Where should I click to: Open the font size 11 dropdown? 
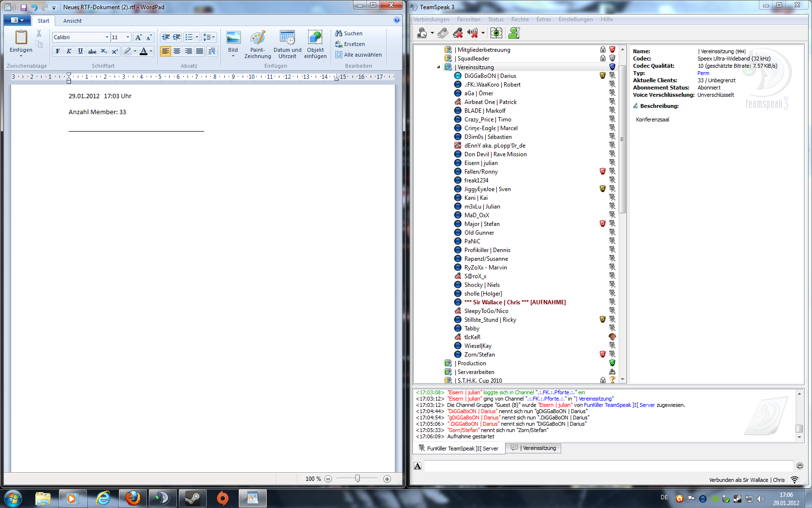click(128, 37)
